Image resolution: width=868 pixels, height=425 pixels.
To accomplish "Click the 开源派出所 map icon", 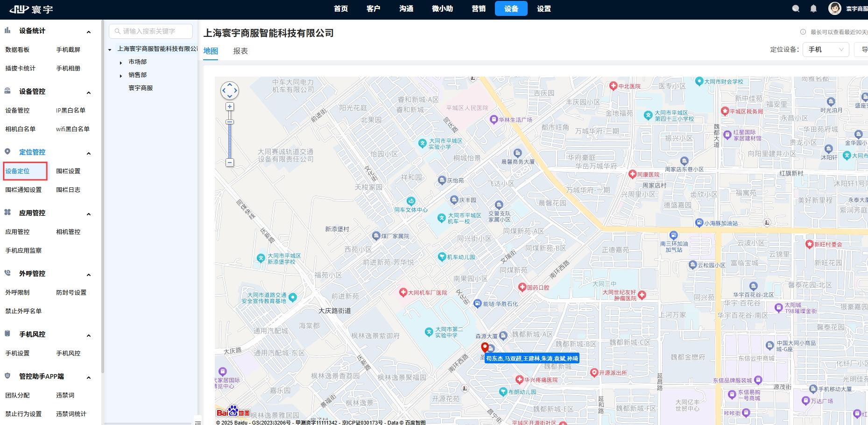I will coord(594,373).
